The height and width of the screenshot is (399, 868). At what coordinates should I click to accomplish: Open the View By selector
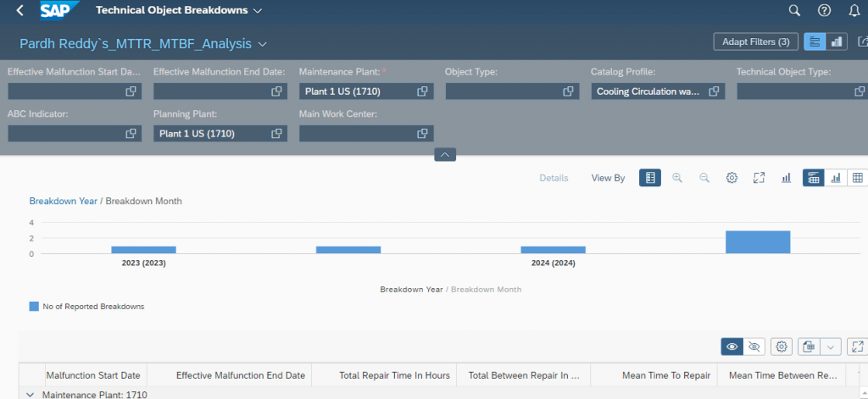coord(608,178)
